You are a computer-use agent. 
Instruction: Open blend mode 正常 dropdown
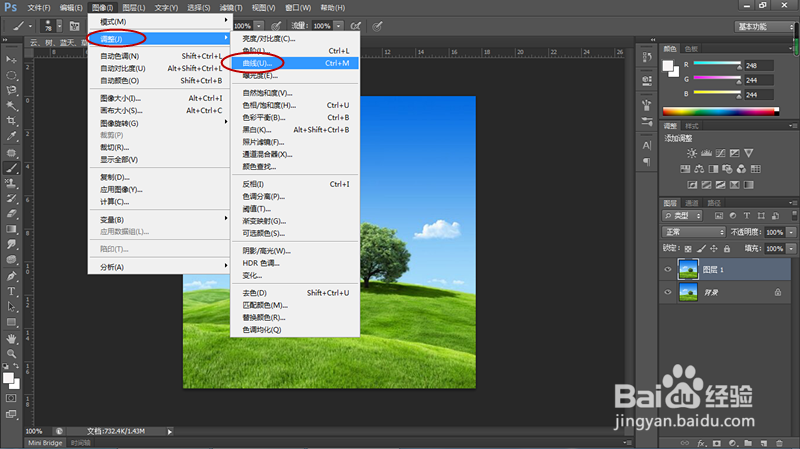point(693,232)
